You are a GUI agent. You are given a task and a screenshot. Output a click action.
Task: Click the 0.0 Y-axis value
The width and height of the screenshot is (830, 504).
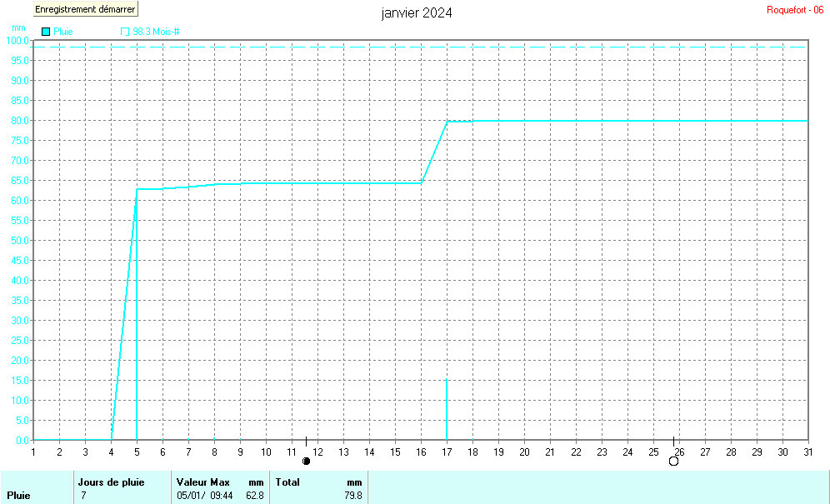(22, 441)
